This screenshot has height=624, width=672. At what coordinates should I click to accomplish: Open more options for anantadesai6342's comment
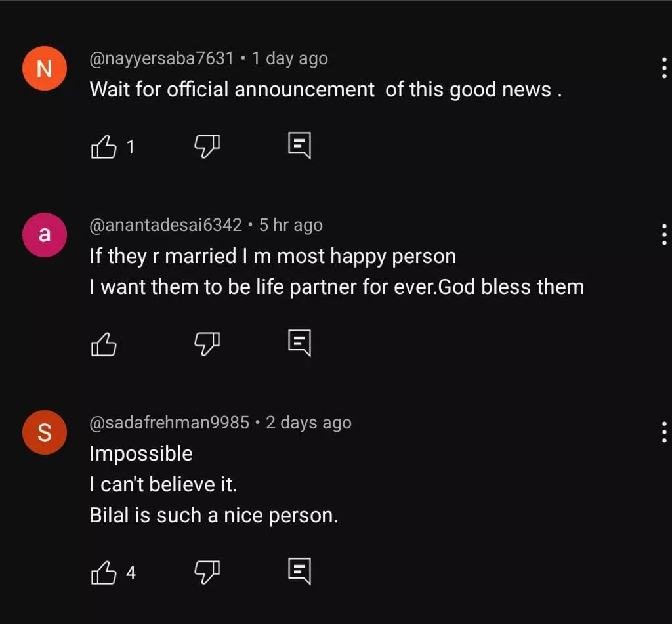pos(664,234)
